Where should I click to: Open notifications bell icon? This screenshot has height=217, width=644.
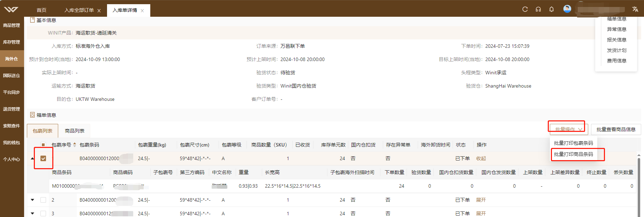(x=552, y=9)
